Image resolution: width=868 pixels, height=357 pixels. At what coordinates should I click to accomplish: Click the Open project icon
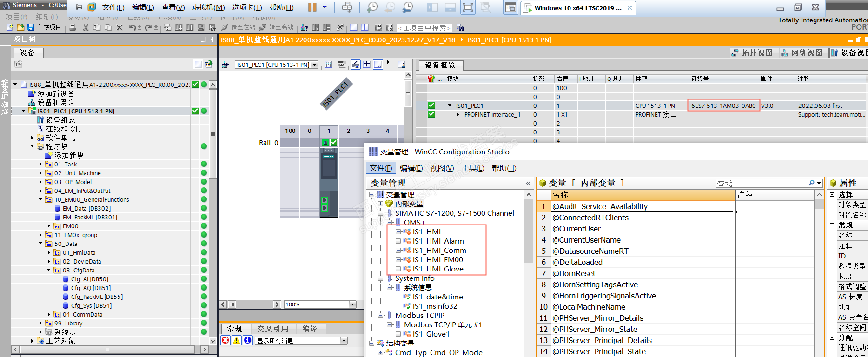click(21, 27)
